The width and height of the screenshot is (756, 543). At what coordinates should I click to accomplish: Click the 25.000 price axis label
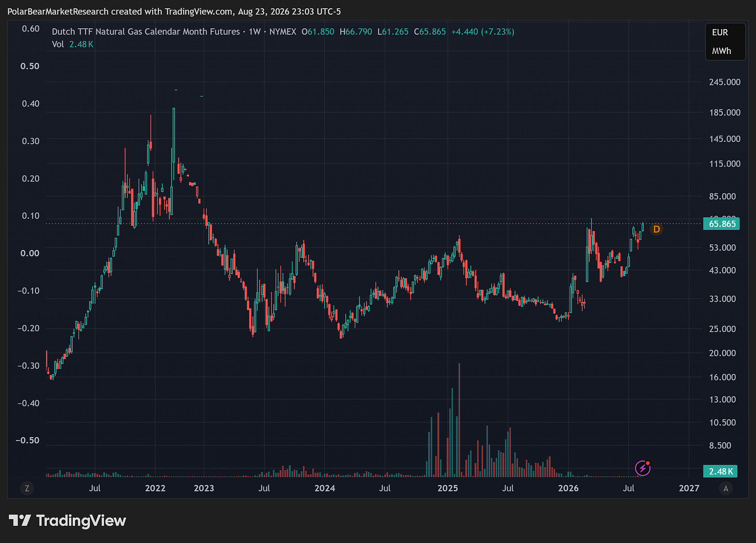click(723, 329)
